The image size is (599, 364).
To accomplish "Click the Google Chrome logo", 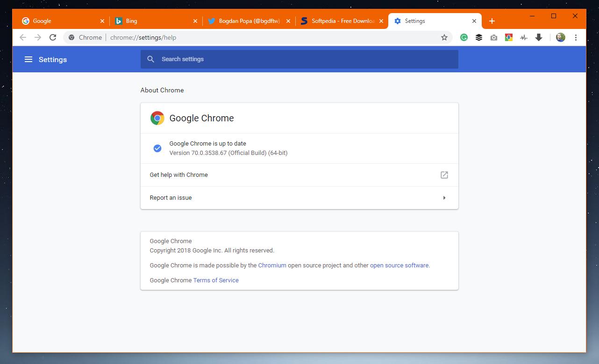I will [157, 118].
